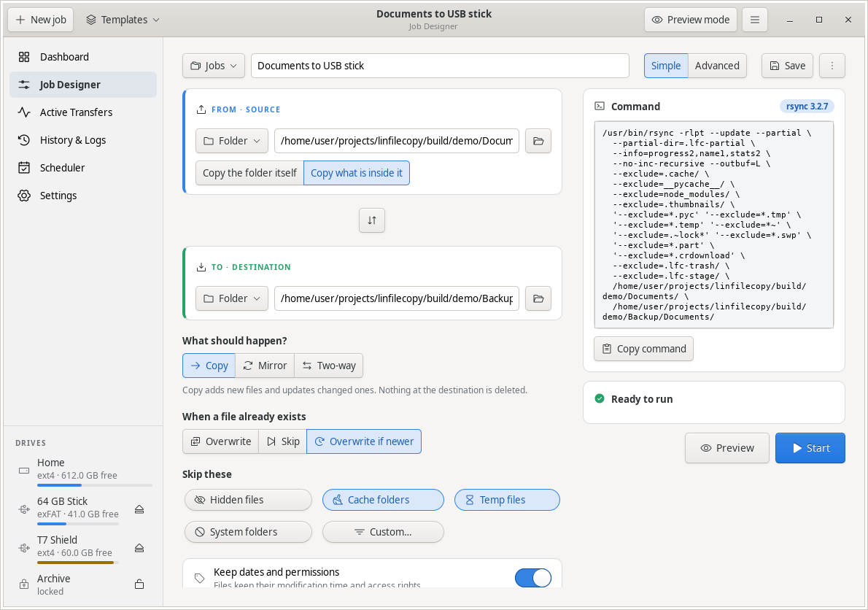The image size is (868, 610).
Task: Eject the T7 Shield drive
Action: click(139, 548)
